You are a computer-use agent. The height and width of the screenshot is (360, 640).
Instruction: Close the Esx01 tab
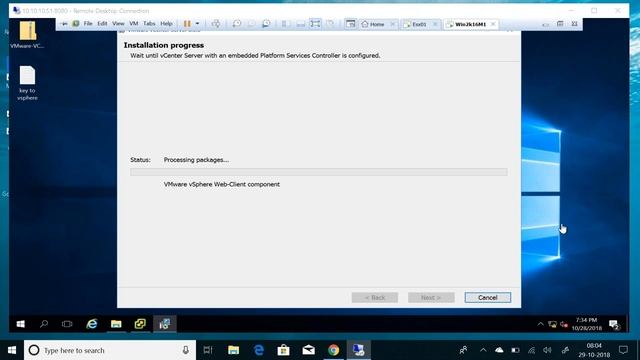pos(435,24)
